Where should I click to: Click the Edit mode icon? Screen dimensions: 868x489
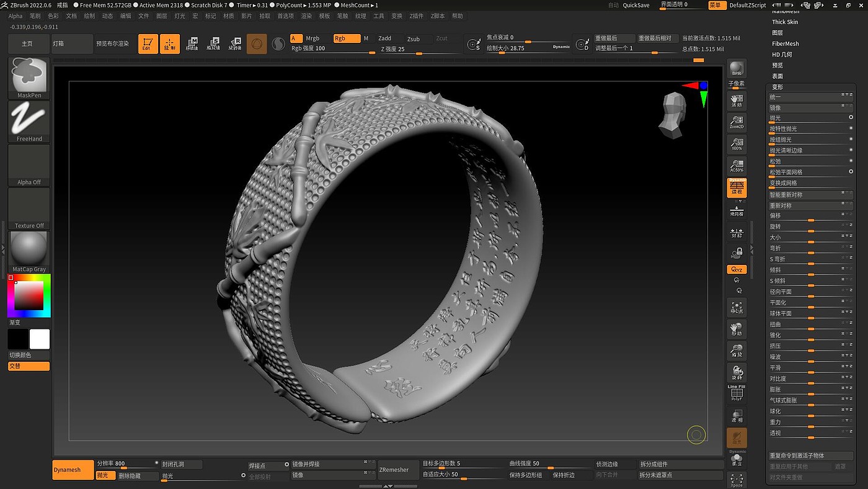148,44
